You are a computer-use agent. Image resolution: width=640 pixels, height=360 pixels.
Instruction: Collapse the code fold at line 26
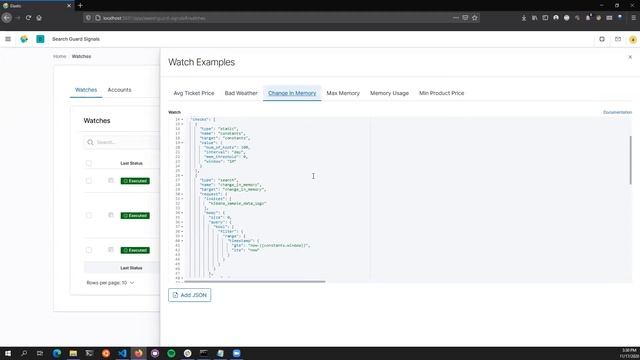click(182, 176)
